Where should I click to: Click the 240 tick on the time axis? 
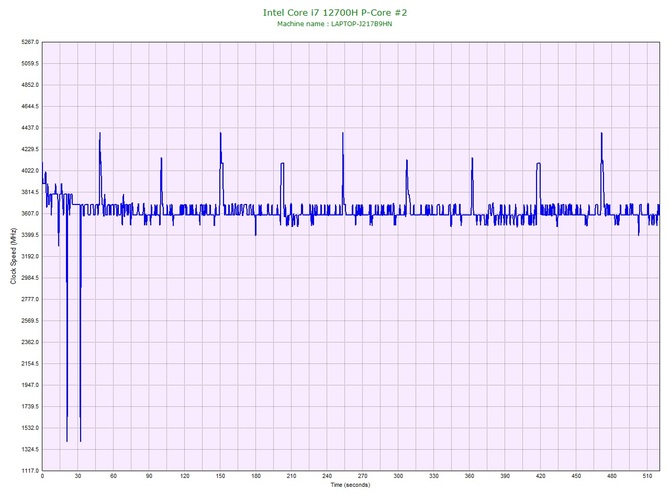327,476
